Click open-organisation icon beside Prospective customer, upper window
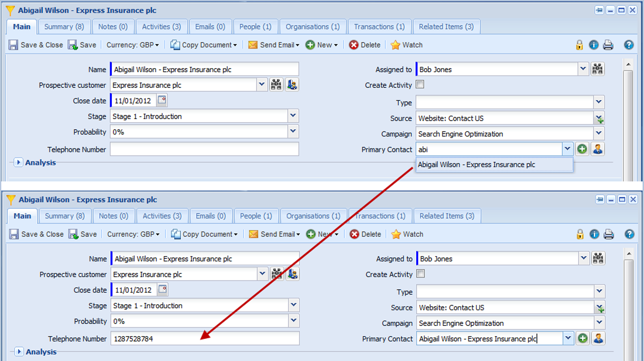The width and height of the screenshot is (644, 361). click(292, 85)
